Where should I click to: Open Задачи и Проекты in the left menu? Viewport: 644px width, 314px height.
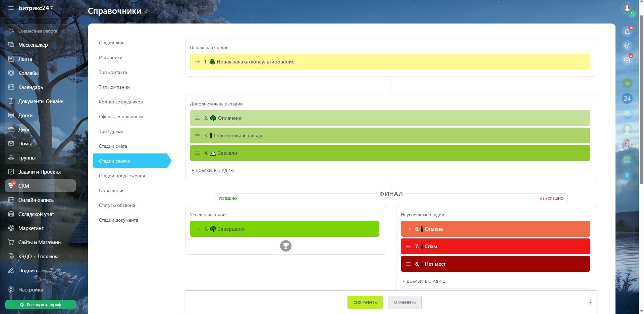40,172
